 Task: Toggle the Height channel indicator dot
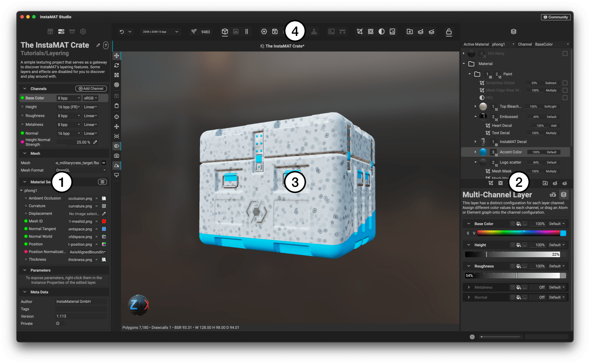pyautogui.click(x=22, y=107)
